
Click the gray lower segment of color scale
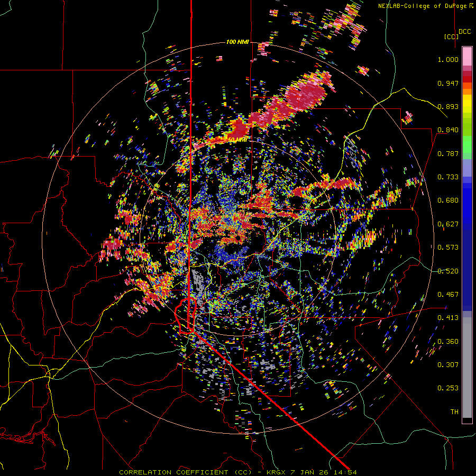pos(467,368)
